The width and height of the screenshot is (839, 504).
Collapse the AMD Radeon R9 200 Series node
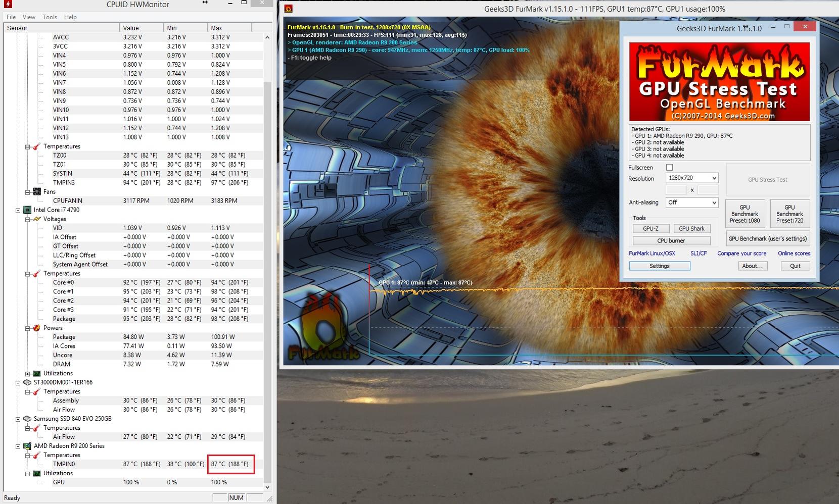[x=18, y=446]
